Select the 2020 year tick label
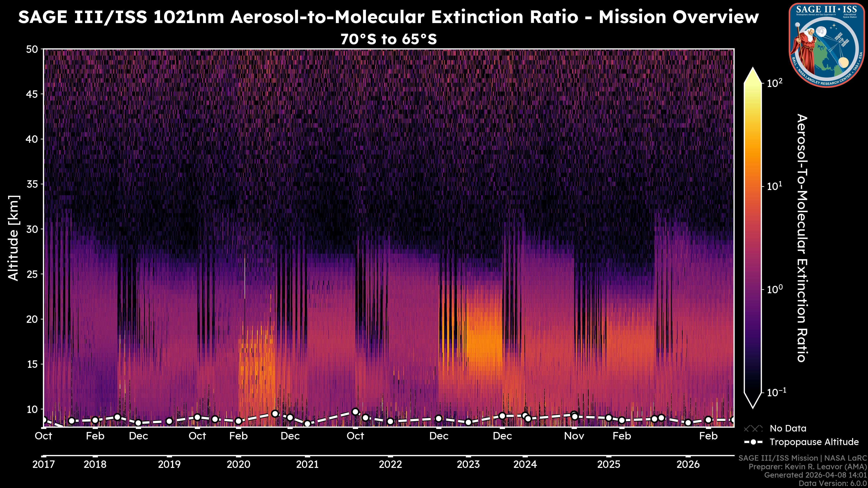Screen dimensions: 868x488 238,465
